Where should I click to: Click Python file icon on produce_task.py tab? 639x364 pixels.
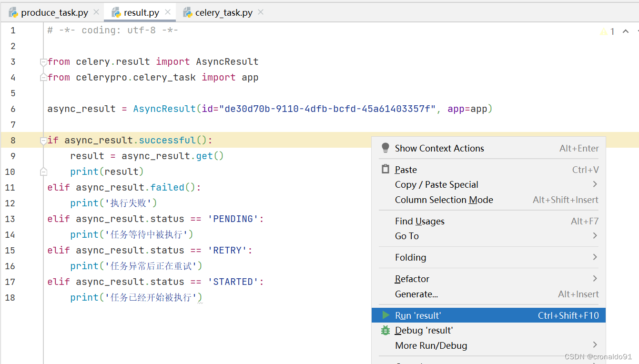pos(13,12)
